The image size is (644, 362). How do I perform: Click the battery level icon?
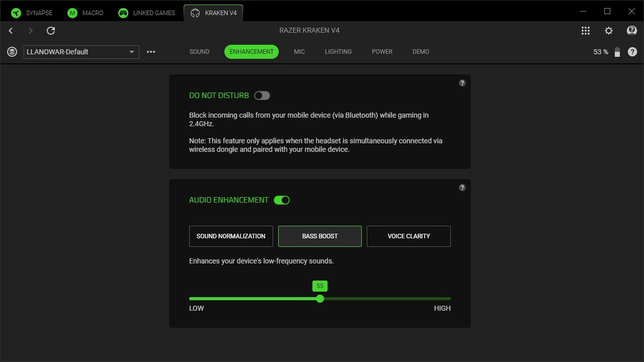point(617,52)
